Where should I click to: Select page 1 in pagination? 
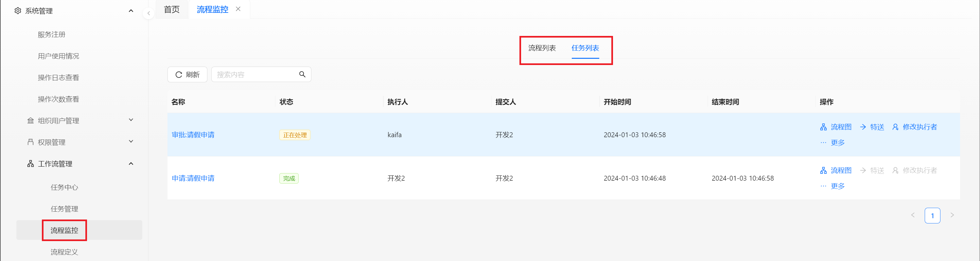click(932, 215)
